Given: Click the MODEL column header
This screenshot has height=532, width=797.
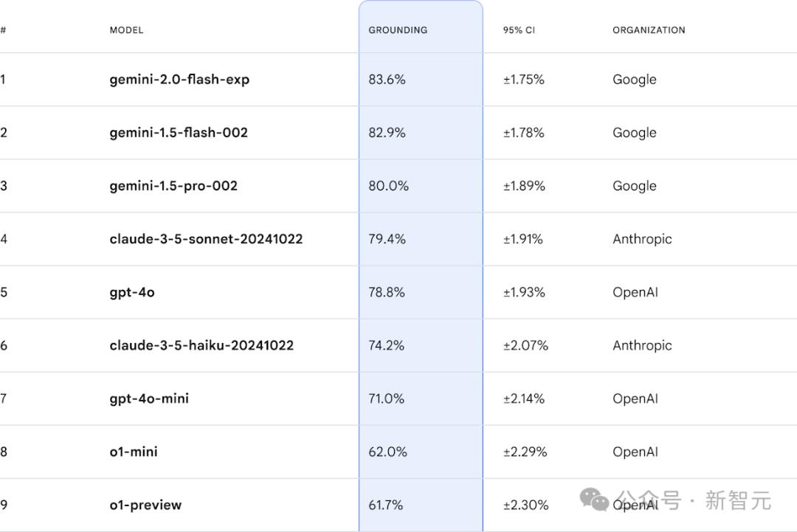Looking at the screenshot, I should 127,30.
